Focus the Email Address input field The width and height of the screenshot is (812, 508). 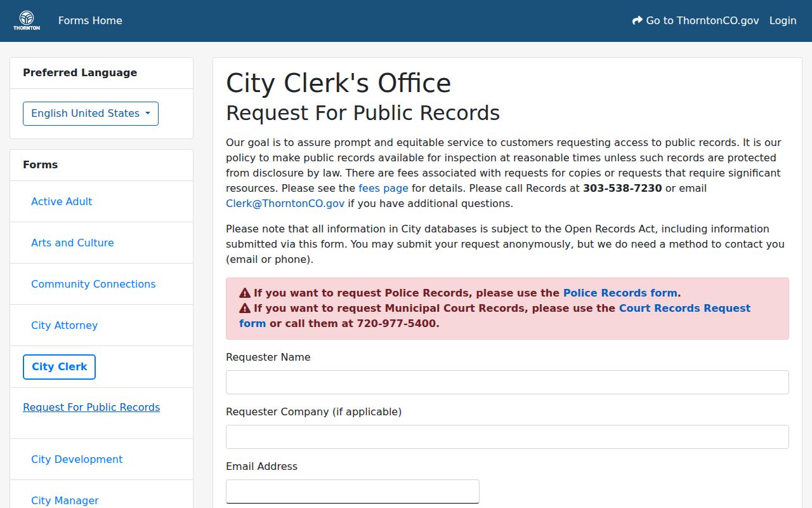353,491
